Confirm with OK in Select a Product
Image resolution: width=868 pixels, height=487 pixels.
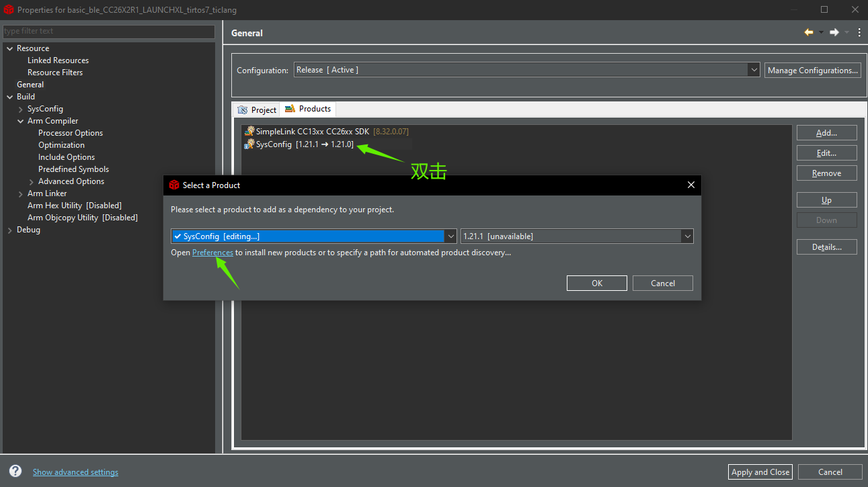pyautogui.click(x=597, y=283)
